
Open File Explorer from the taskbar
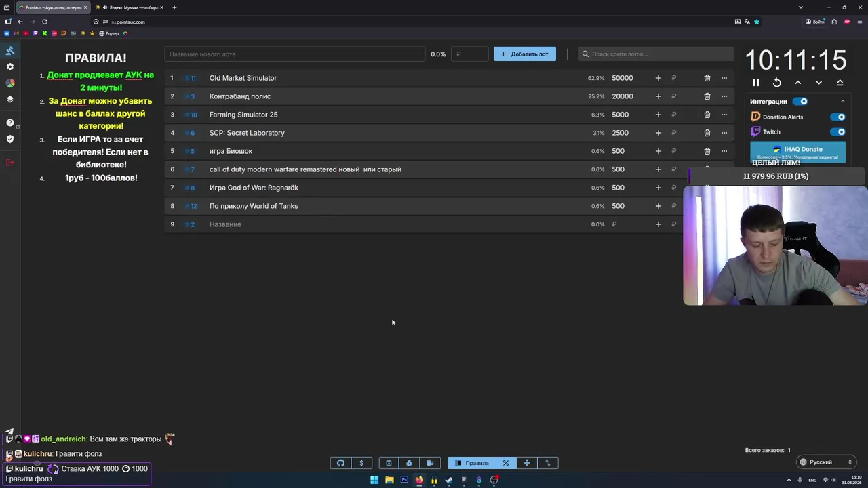[389, 480]
